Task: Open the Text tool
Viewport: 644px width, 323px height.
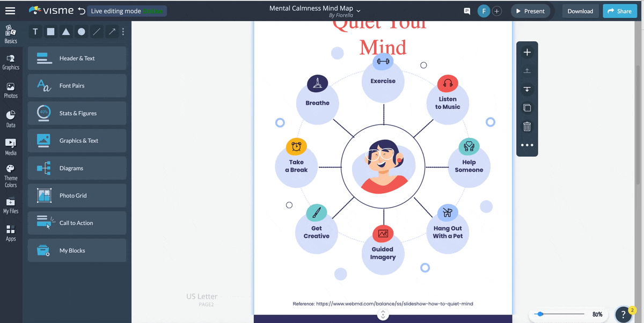Action: click(x=35, y=32)
